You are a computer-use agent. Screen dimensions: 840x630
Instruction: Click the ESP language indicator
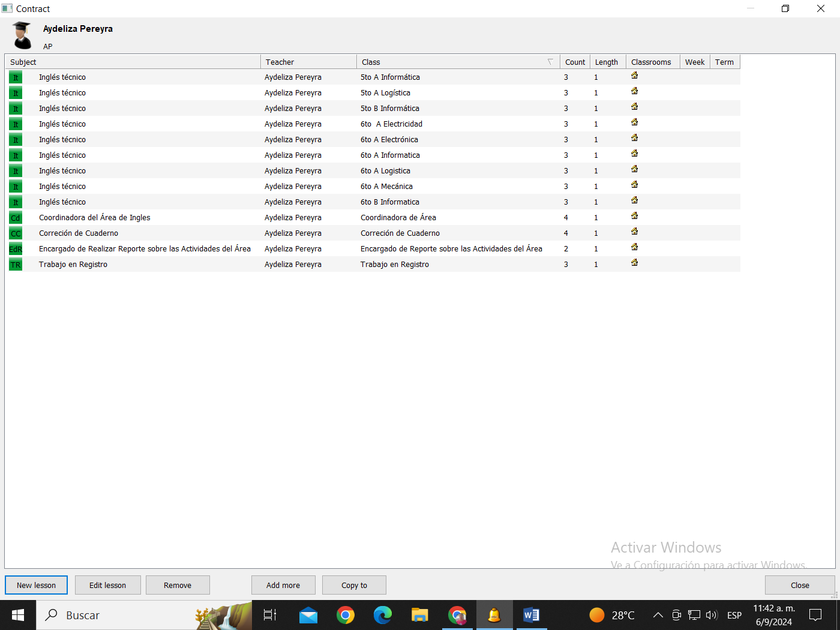click(x=734, y=615)
